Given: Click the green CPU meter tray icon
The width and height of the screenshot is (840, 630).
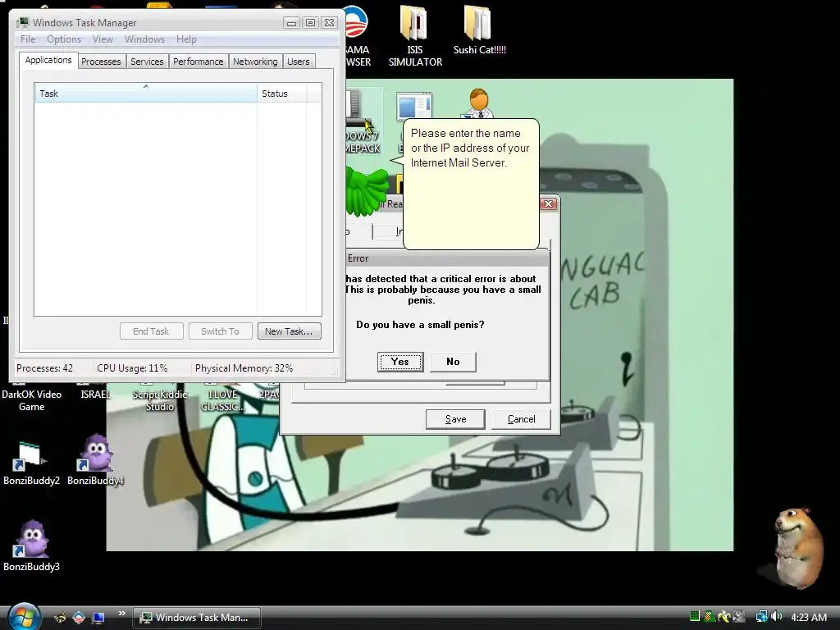Looking at the screenshot, I should coord(695,617).
